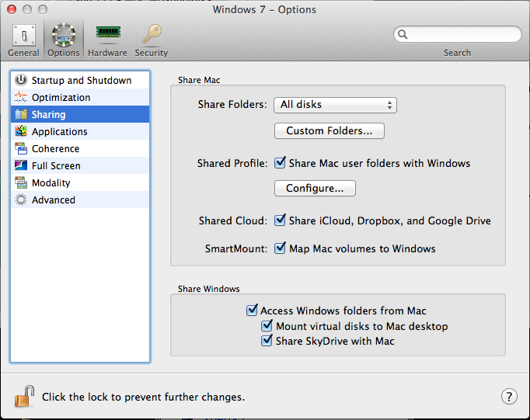530x420 pixels.
Task: Open the General settings tab icon
Action: pos(23,35)
